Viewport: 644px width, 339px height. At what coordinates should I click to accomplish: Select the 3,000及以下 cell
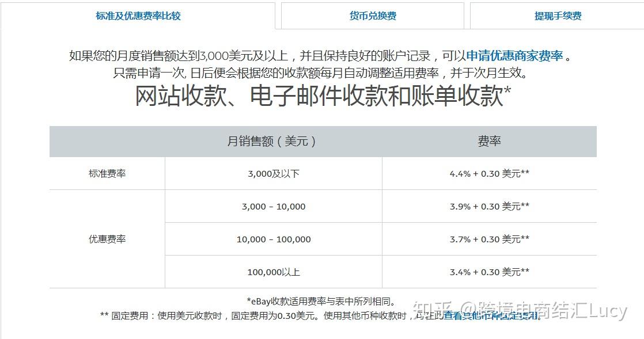pyautogui.click(x=274, y=174)
